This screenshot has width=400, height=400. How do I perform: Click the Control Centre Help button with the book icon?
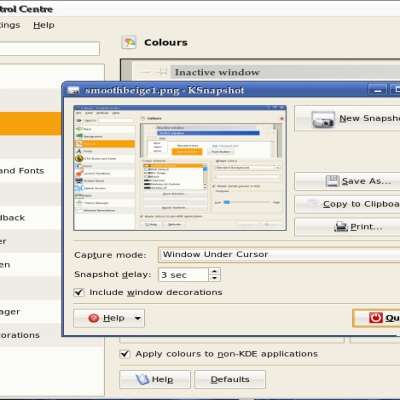[155, 379]
